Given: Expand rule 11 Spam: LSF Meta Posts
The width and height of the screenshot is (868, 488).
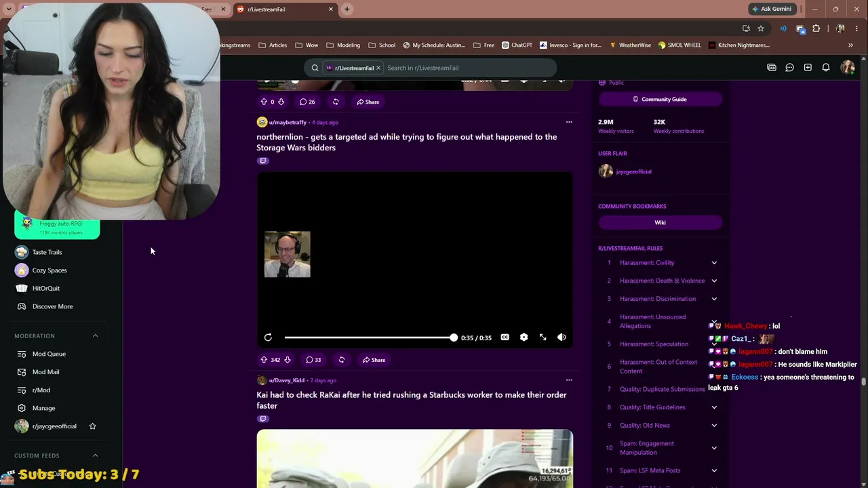Looking at the screenshot, I should [x=714, y=470].
